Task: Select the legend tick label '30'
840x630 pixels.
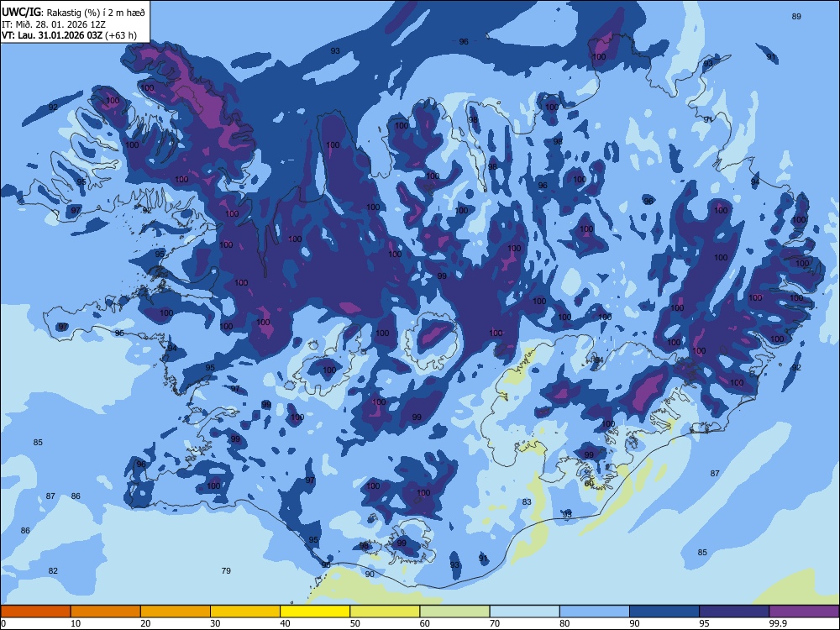Action: click(x=215, y=623)
